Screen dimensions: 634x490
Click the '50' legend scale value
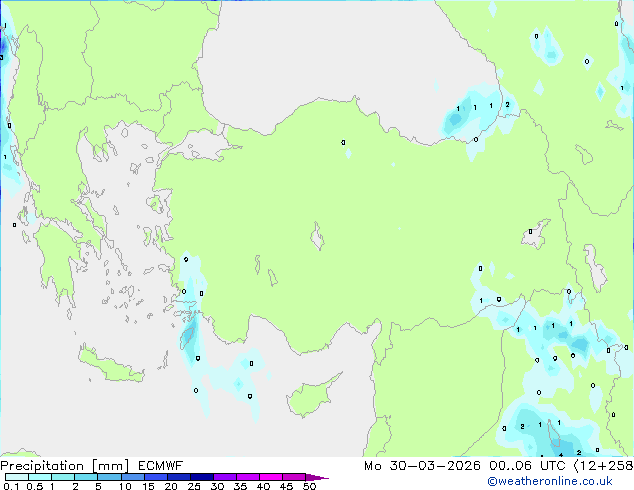(x=309, y=486)
